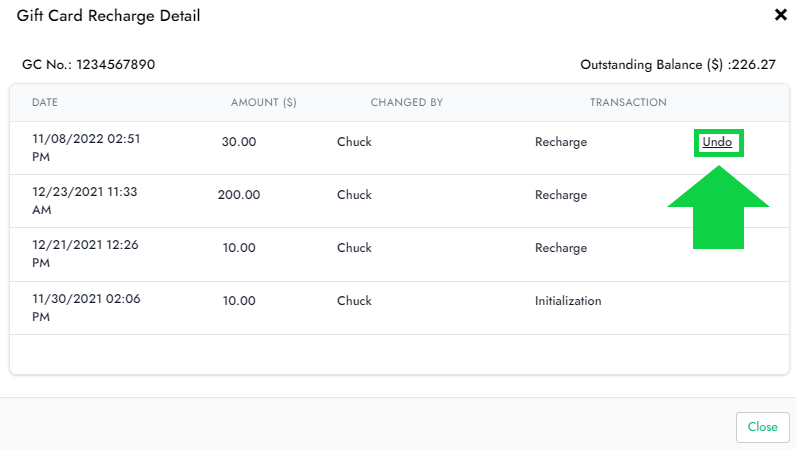
Task: Click the date 11/30/2021 02:06 PM
Action: tap(86, 307)
